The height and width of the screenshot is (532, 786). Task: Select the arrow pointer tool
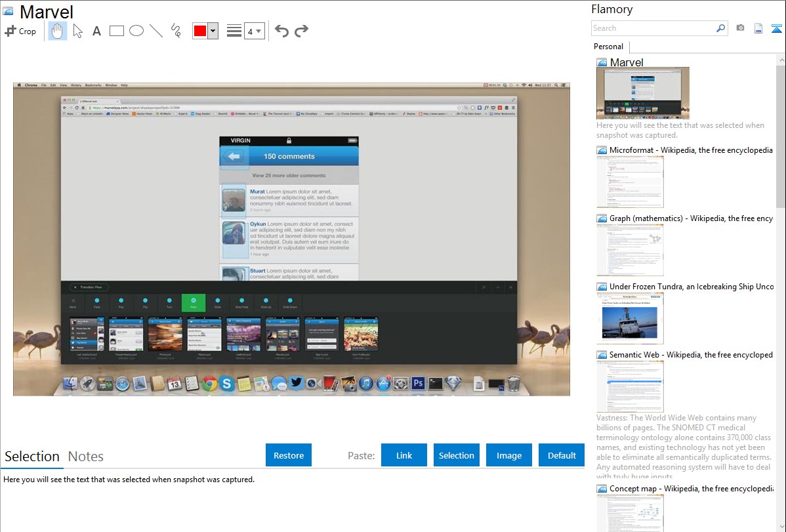coord(77,31)
